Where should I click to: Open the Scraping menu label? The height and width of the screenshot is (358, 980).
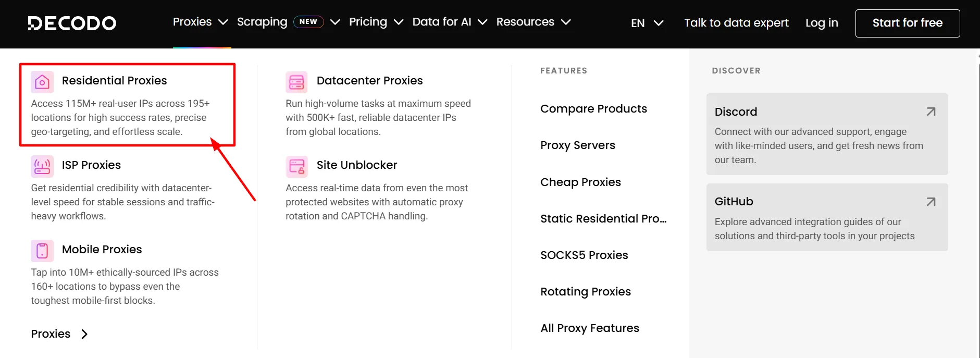[262, 22]
